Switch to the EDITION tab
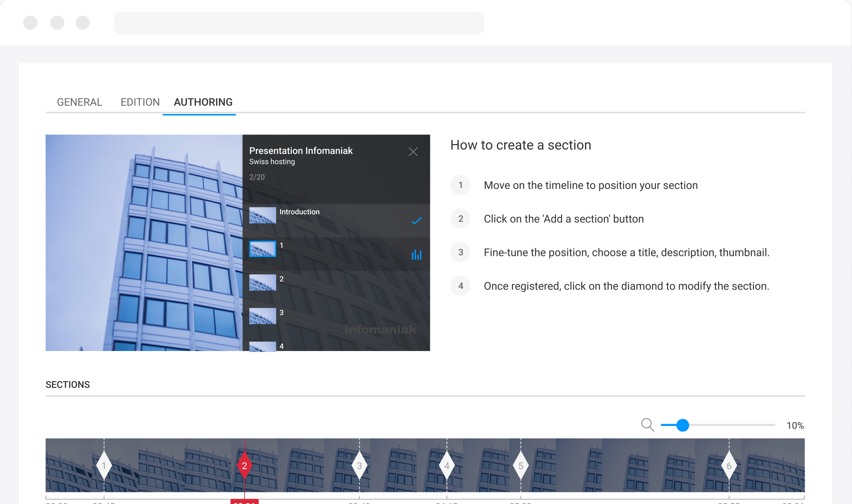The width and height of the screenshot is (852, 504). click(x=140, y=102)
